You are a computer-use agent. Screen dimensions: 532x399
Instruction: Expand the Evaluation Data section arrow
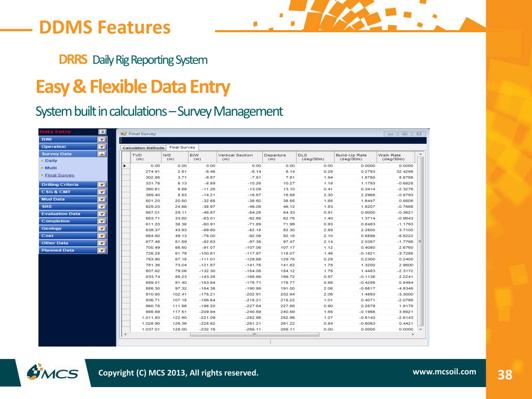click(x=101, y=214)
